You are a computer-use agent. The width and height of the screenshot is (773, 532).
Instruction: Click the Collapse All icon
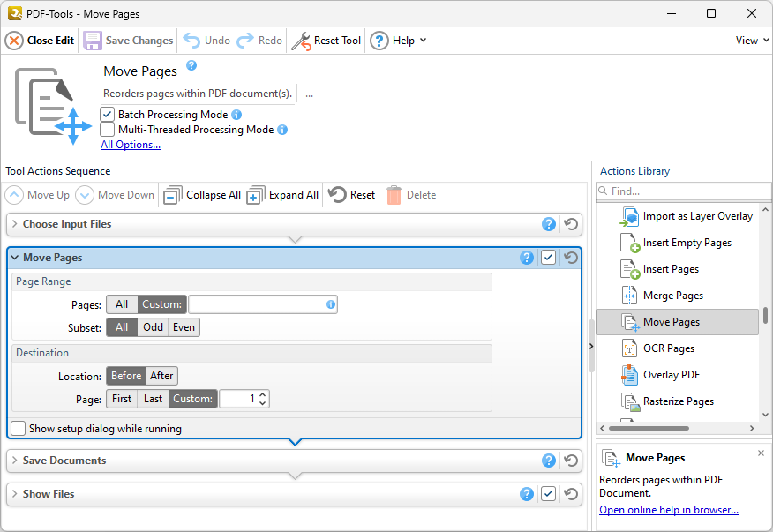tap(173, 195)
